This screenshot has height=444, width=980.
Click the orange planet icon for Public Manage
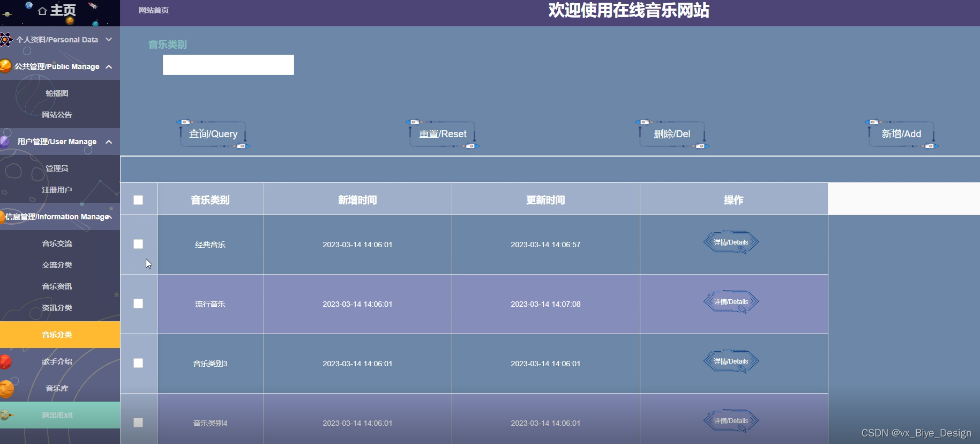tap(5, 66)
